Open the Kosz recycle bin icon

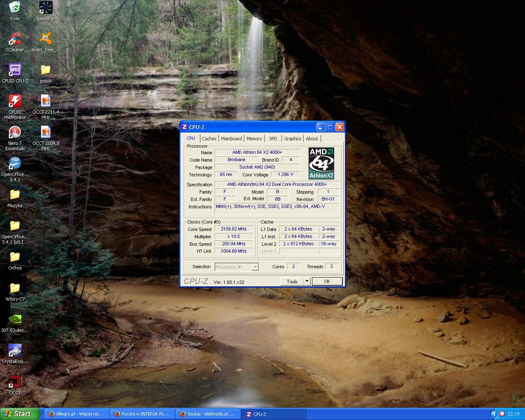(x=15, y=7)
